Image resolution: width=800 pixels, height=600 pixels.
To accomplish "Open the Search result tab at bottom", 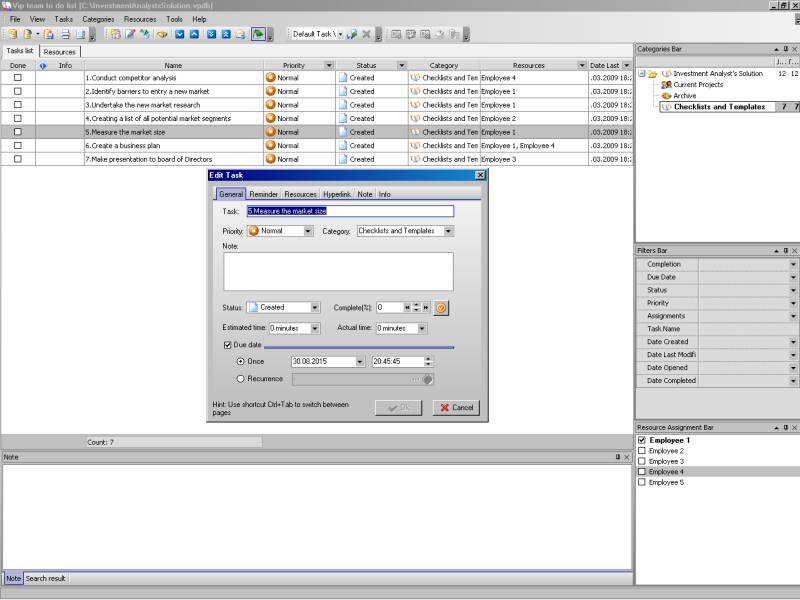I will pos(46,578).
